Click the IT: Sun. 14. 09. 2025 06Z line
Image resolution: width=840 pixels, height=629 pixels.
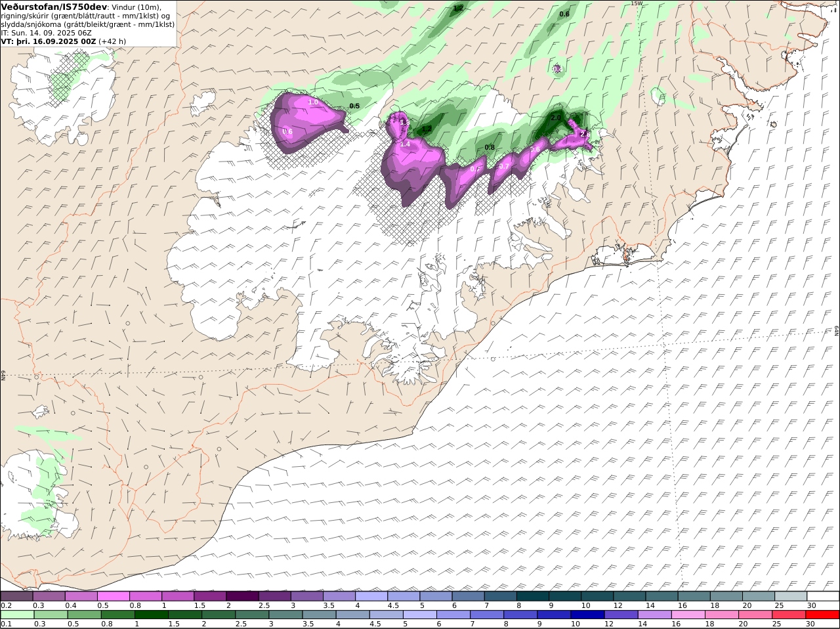46,32
